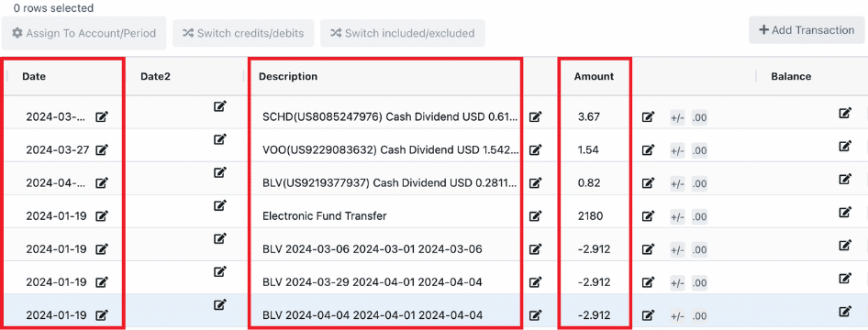Edit balance in BLV 2024-04-04 row

845,311
